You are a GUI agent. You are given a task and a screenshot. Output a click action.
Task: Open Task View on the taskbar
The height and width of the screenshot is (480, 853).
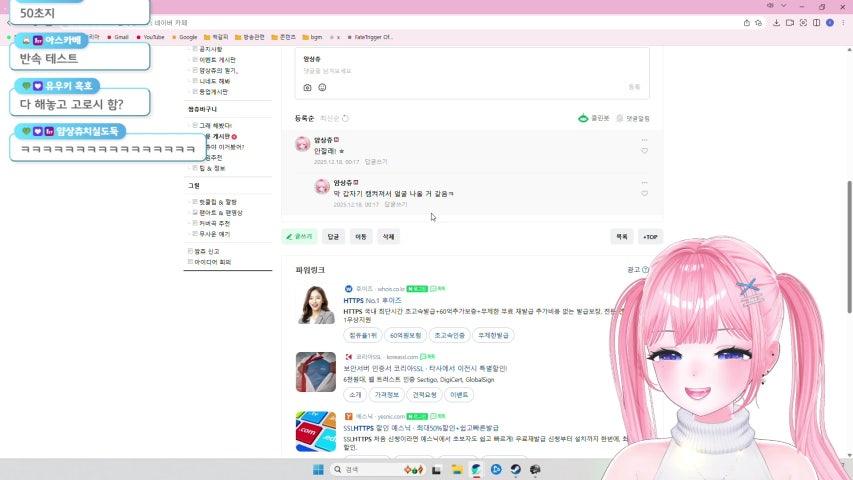(x=436, y=469)
